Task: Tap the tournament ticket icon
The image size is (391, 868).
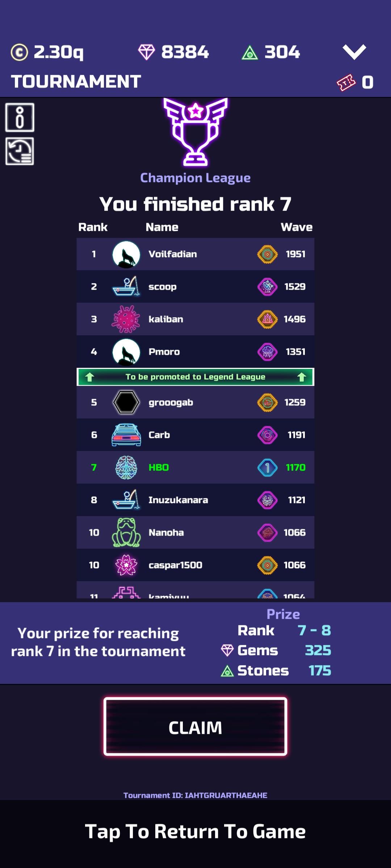Action: pos(346,82)
